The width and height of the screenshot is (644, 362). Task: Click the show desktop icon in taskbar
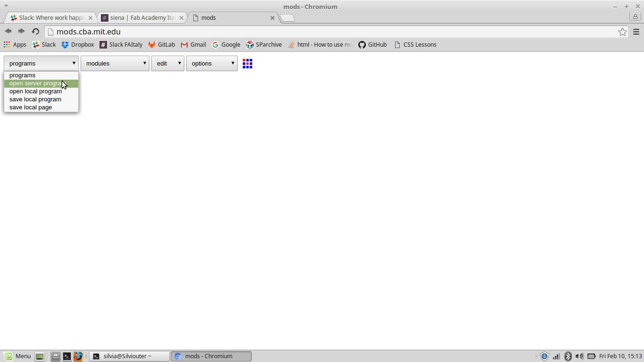click(x=40, y=356)
